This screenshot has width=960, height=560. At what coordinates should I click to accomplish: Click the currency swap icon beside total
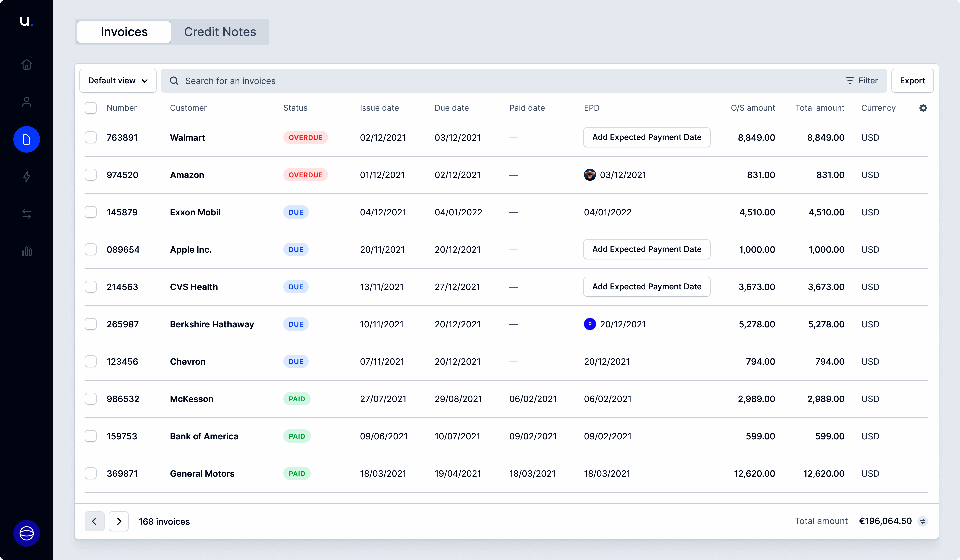click(x=923, y=521)
